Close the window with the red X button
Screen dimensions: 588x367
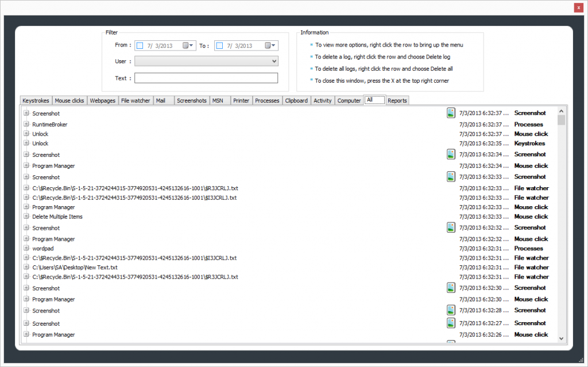(579, 7)
